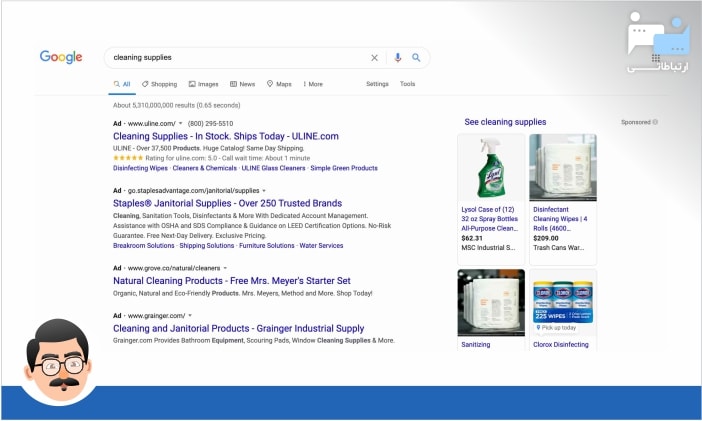Click the magnifying glass search icon

click(416, 58)
